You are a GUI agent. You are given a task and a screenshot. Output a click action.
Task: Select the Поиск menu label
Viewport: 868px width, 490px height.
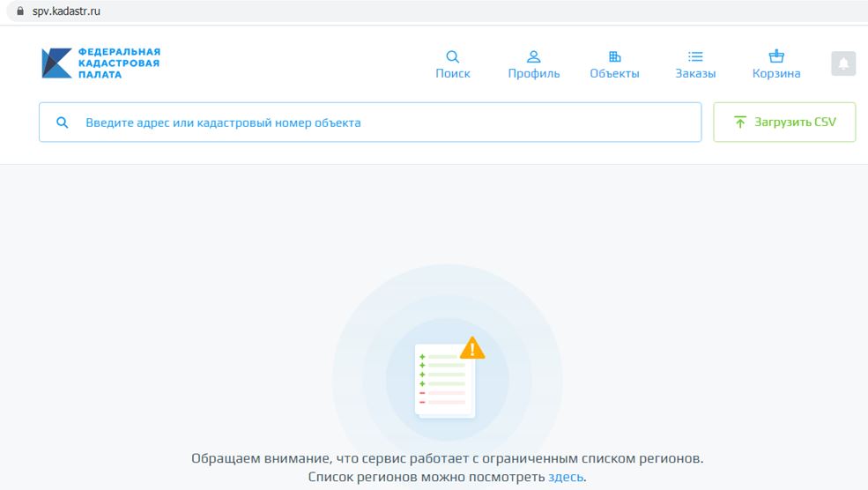pos(453,74)
